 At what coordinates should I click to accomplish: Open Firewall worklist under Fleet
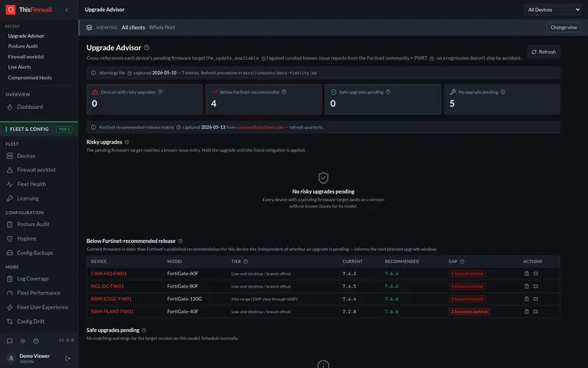(x=36, y=170)
